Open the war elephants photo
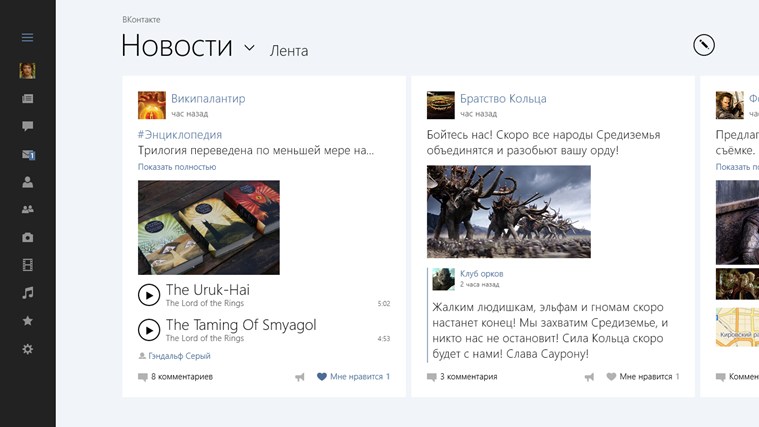759x427 pixels. (509, 212)
